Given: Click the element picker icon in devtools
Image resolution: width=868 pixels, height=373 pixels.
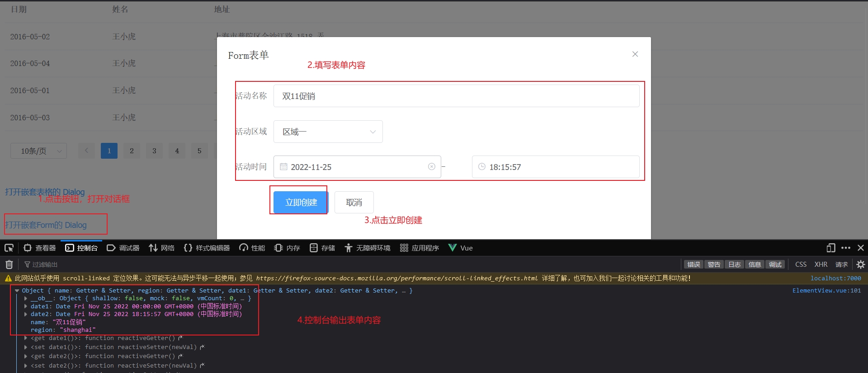Looking at the screenshot, I should (x=9, y=248).
